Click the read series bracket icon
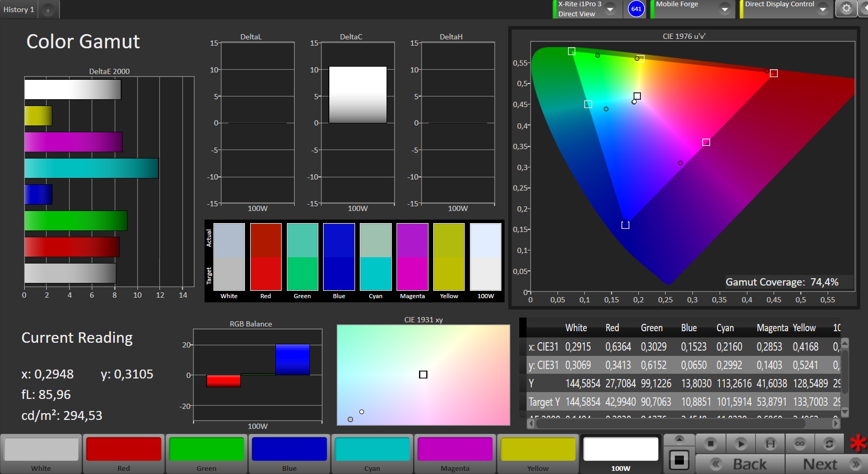Image resolution: width=868 pixels, height=474 pixels. 770,444
